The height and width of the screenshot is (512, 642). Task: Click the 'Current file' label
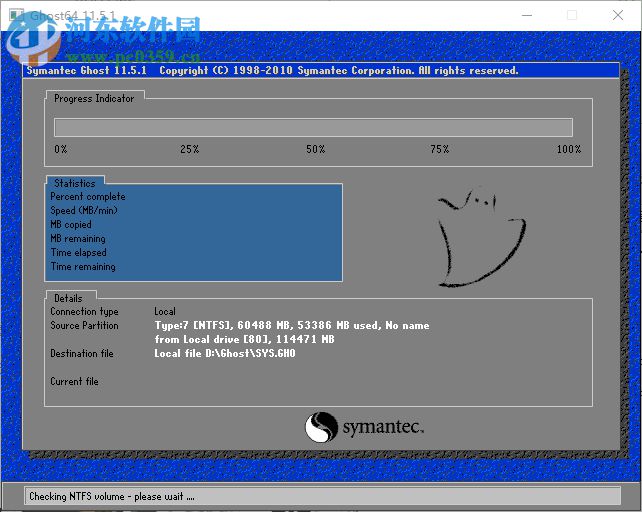coord(74,381)
